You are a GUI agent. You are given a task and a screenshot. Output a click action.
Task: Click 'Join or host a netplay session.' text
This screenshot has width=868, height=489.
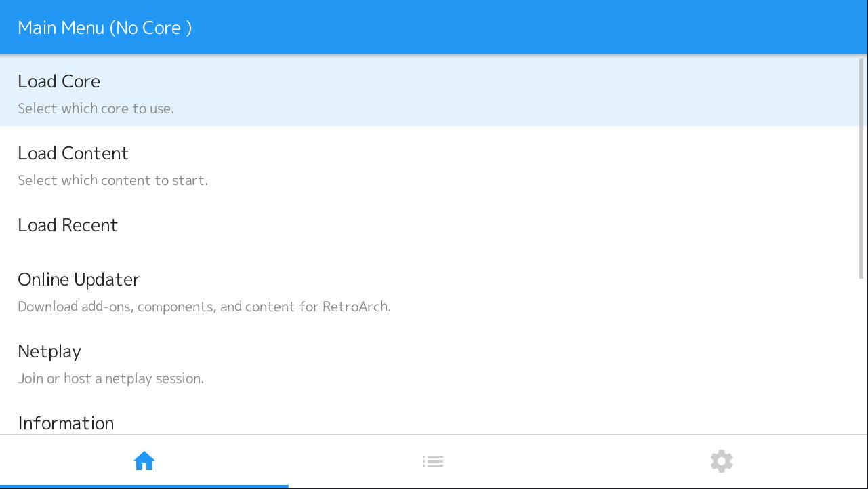110,378
